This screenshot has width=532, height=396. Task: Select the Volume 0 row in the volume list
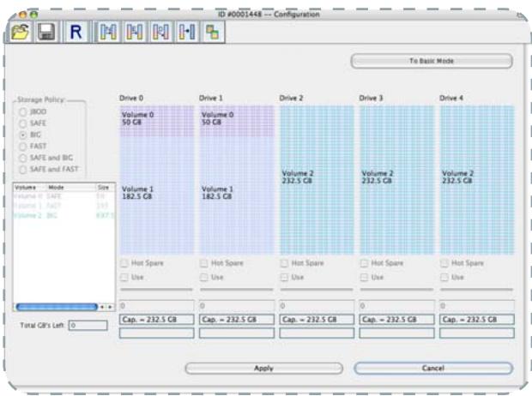(x=64, y=196)
